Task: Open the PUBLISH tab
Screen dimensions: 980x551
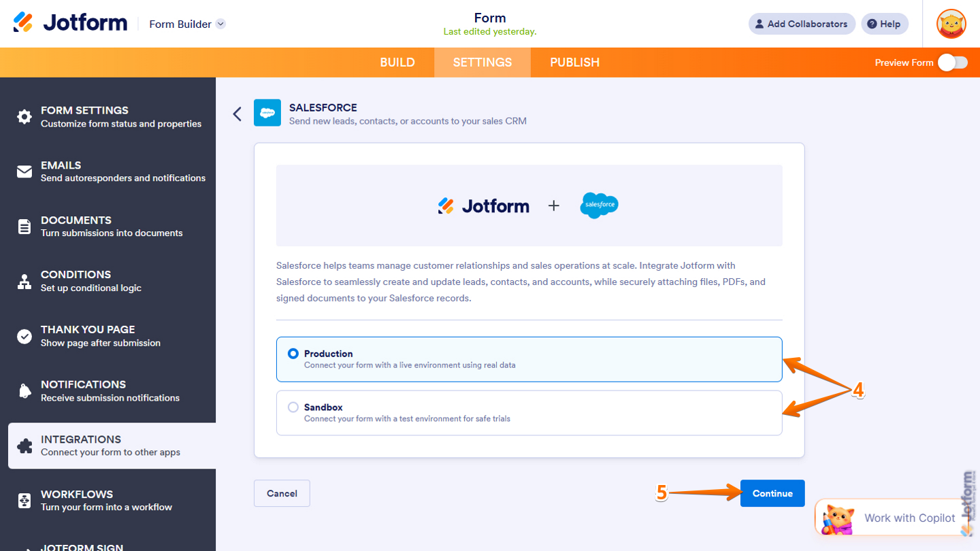Action: tap(574, 62)
